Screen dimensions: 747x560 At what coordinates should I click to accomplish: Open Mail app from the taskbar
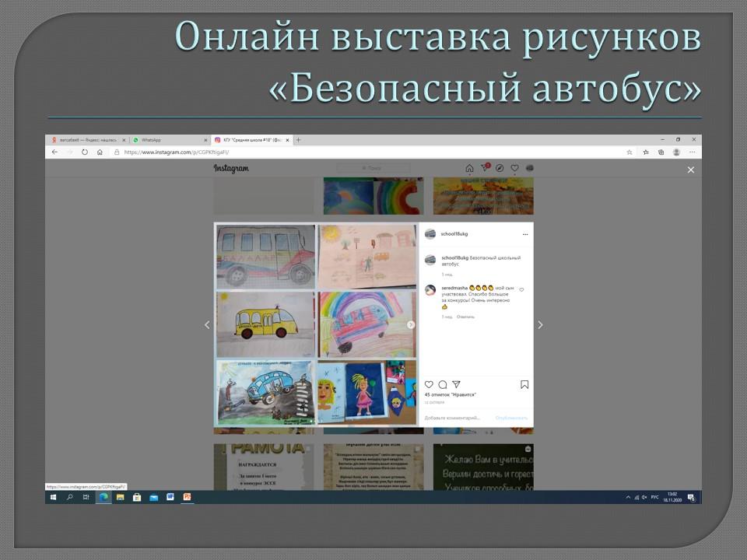tap(153, 497)
